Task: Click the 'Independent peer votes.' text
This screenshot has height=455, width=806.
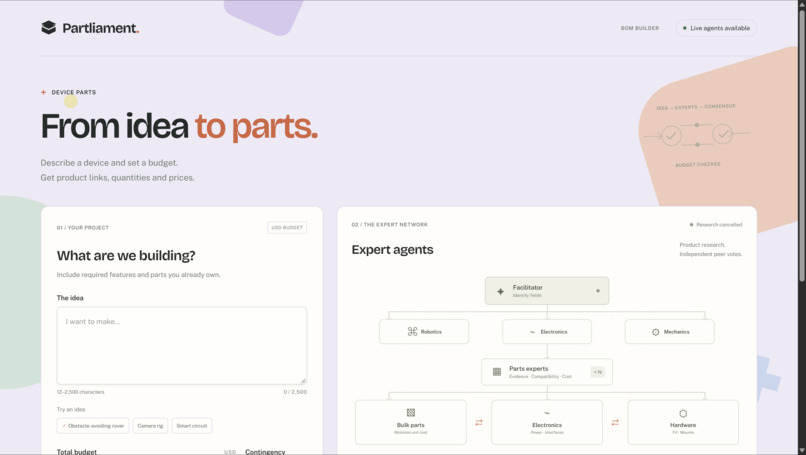Action: point(710,254)
